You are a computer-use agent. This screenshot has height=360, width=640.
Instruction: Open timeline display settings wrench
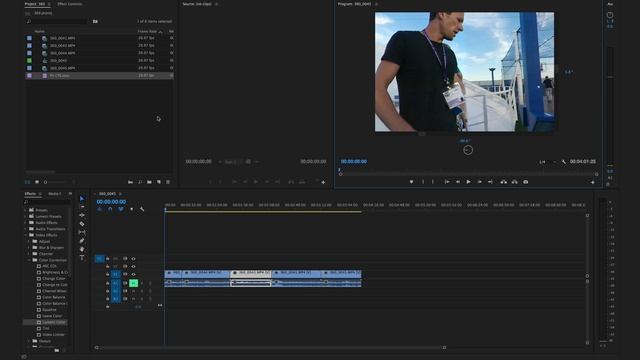(x=142, y=209)
